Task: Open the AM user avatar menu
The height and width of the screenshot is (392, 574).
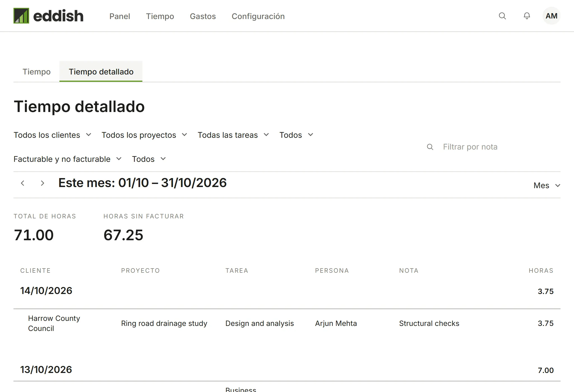Action: tap(551, 16)
